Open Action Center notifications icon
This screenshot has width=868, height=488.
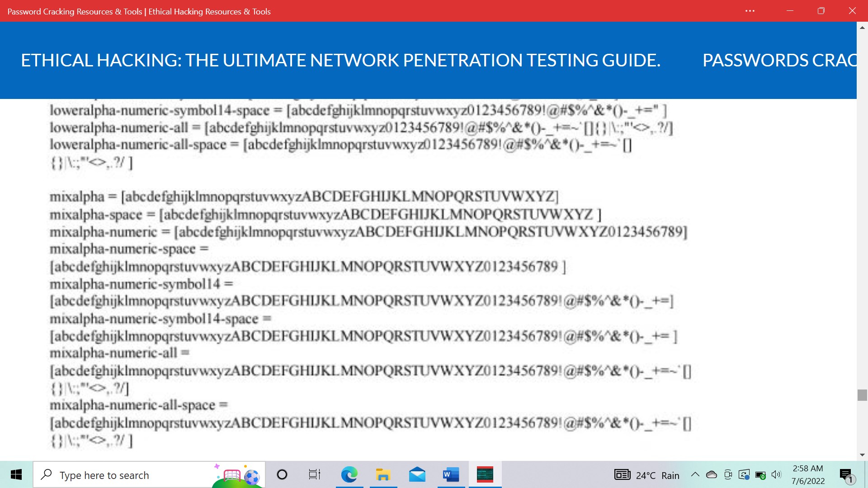pyautogui.click(x=846, y=474)
